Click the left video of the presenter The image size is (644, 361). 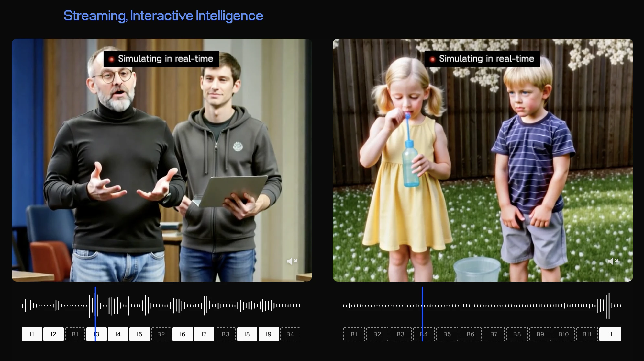tap(162, 160)
